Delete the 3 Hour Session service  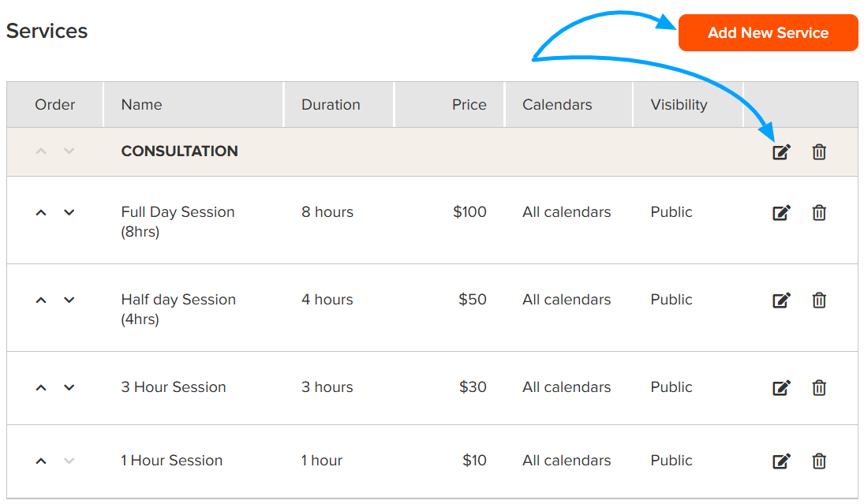pos(819,388)
